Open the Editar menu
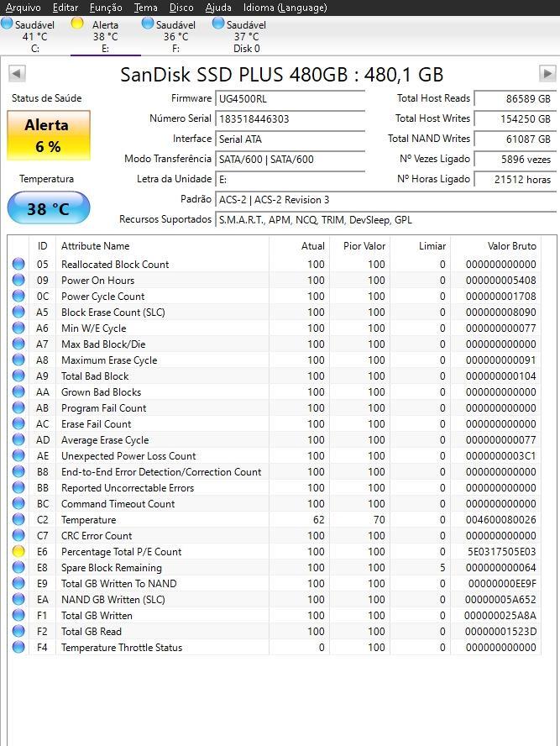The height and width of the screenshot is (746, 560). (65, 8)
